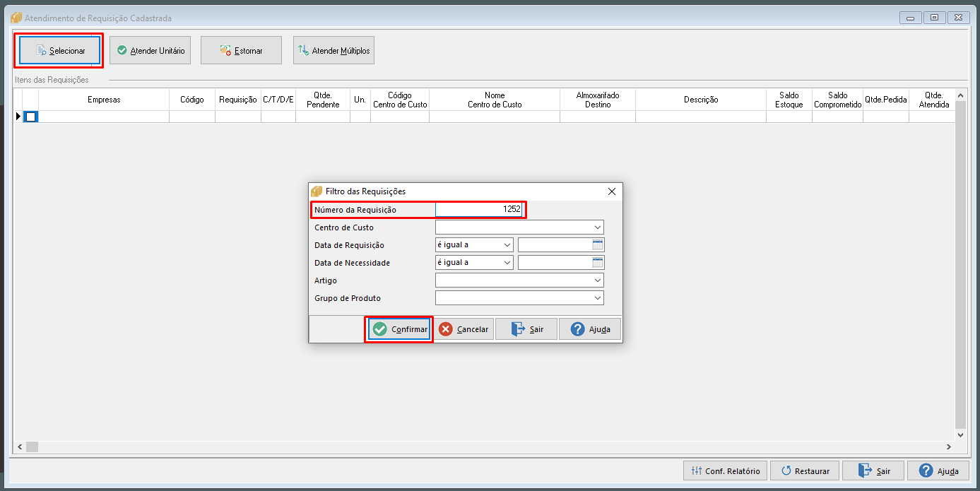Click Sair at the window bottom
This screenshot has width=980, height=491.
pos(873,471)
